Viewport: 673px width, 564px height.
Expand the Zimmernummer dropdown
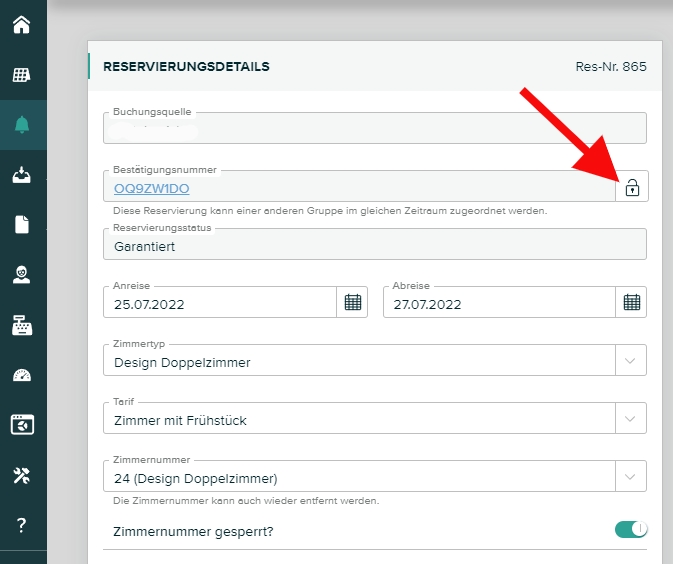point(630,477)
